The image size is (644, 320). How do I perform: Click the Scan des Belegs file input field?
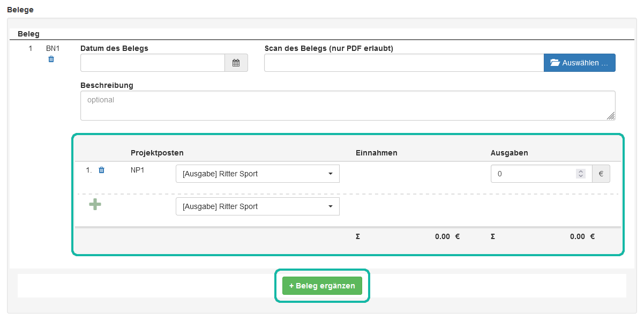(x=402, y=63)
